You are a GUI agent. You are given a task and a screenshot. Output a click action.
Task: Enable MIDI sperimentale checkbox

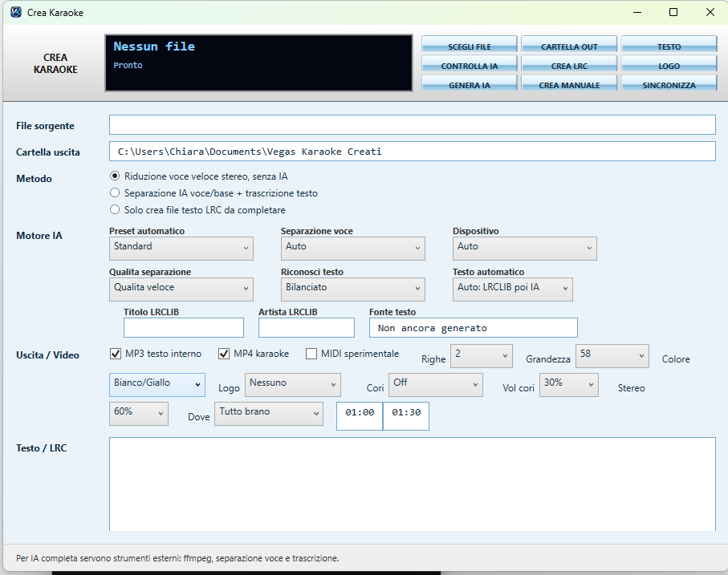[311, 354]
